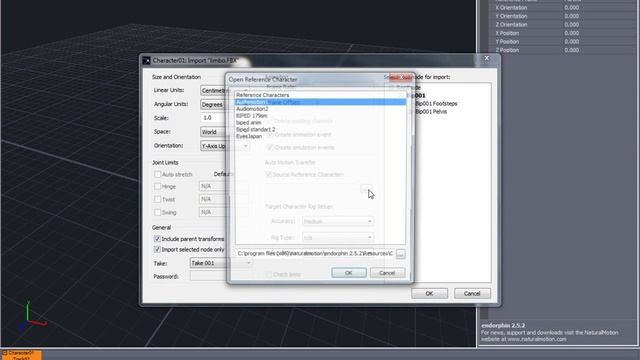Image resolution: width=640 pixels, height=360 pixels.
Task: Toggle Include parent transforms checkbox
Action: 157,239
